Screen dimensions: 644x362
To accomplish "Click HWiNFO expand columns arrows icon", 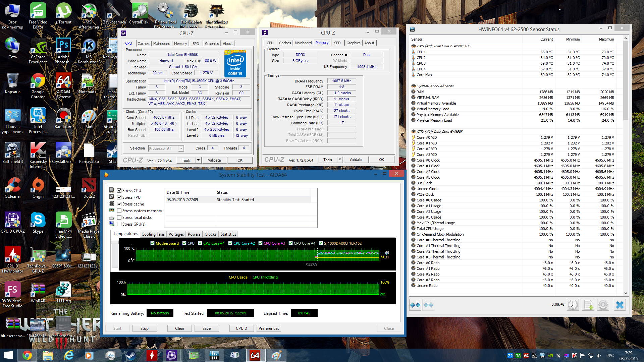I will point(415,305).
